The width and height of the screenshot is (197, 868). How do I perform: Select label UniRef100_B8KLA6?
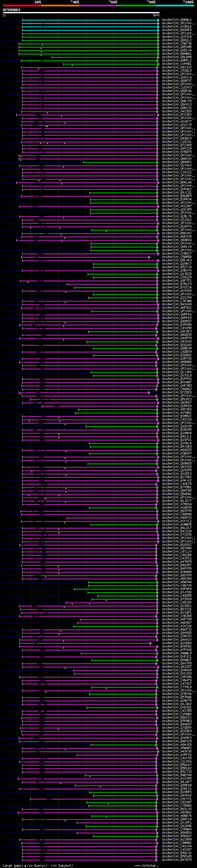coord(177,182)
